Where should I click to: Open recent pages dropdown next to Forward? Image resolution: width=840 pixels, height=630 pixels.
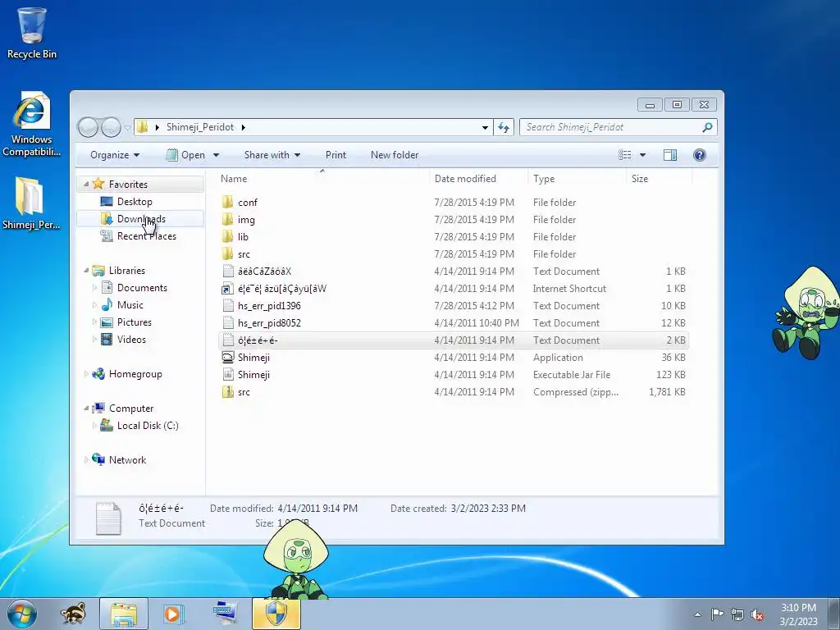[127, 127]
